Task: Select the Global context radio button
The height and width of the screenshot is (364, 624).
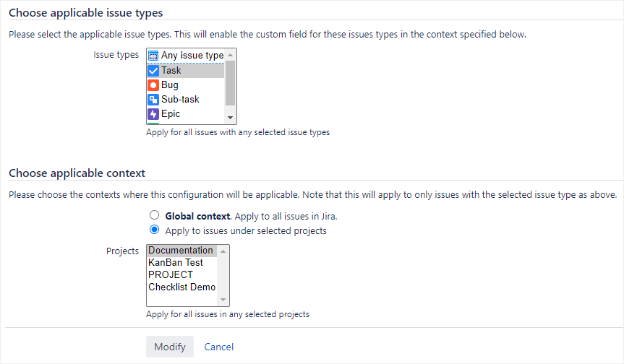Action: (154, 215)
